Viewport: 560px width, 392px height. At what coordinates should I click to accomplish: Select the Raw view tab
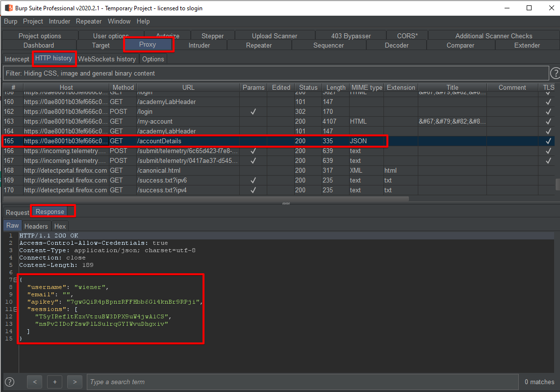[12, 226]
